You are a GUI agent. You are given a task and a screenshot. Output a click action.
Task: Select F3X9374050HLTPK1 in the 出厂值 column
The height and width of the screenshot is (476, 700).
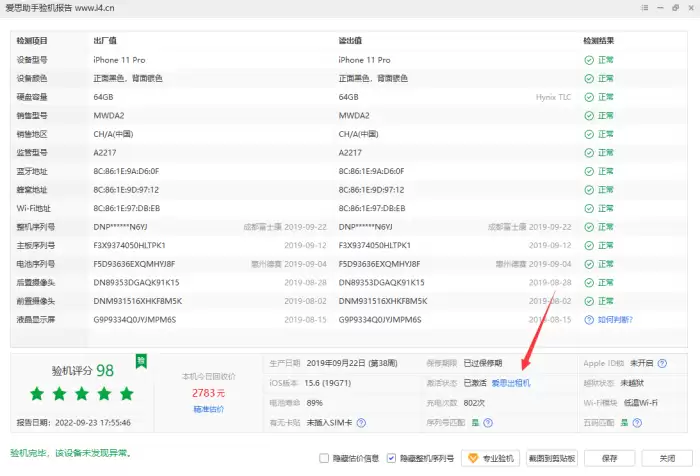point(129,246)
